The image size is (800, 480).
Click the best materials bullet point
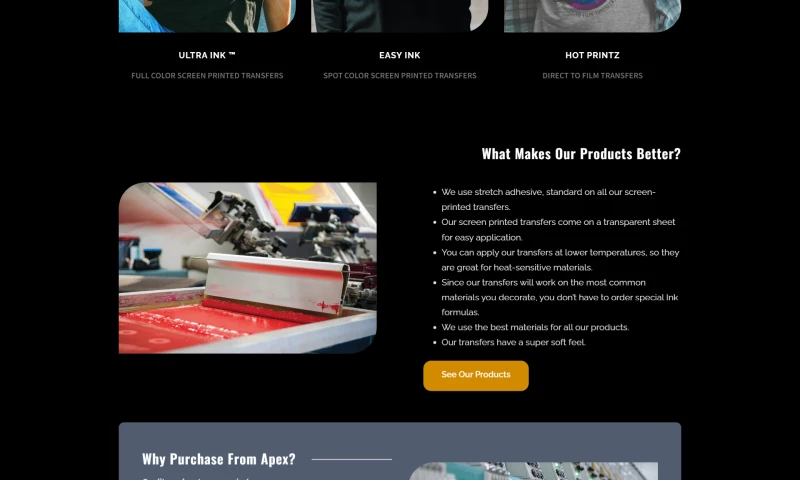(535, 327)
